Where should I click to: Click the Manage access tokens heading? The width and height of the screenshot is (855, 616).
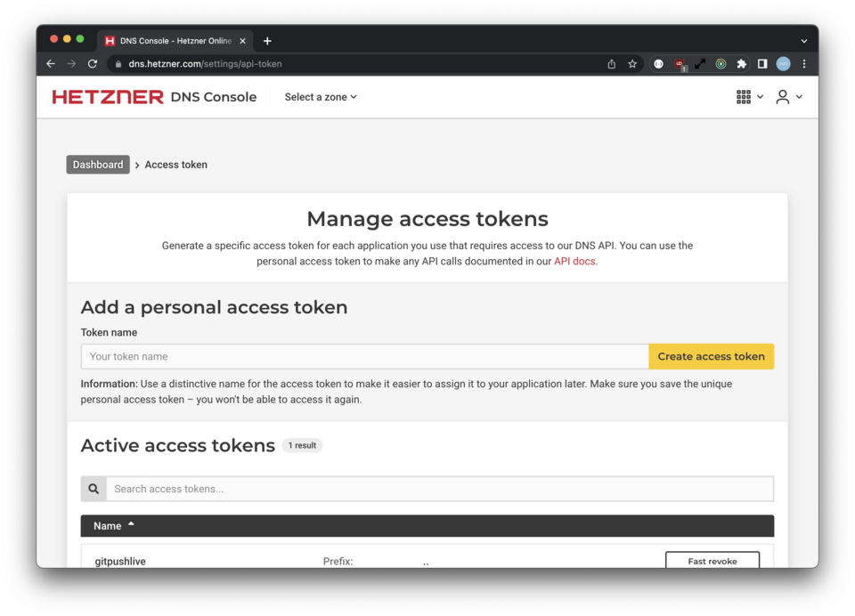(427, 219)
